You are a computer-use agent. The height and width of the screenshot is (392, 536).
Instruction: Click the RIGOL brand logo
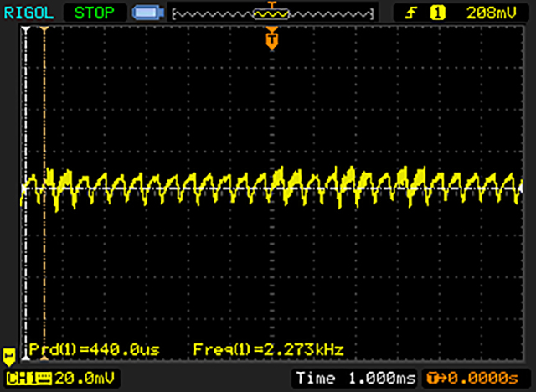[28, 13]
